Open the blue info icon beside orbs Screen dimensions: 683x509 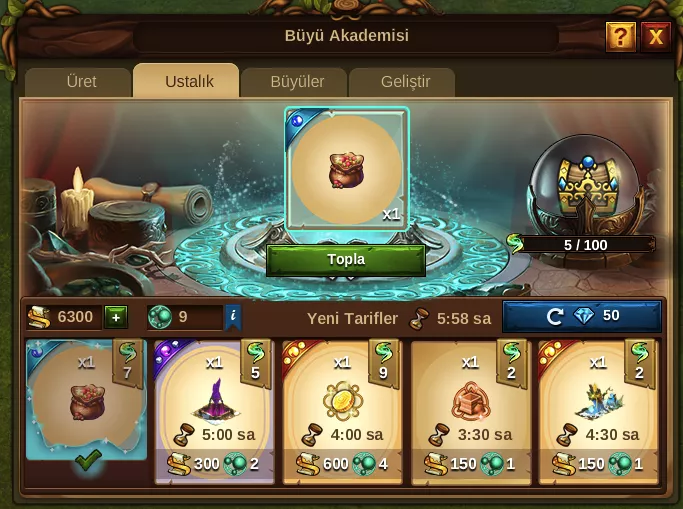(233, 317)
